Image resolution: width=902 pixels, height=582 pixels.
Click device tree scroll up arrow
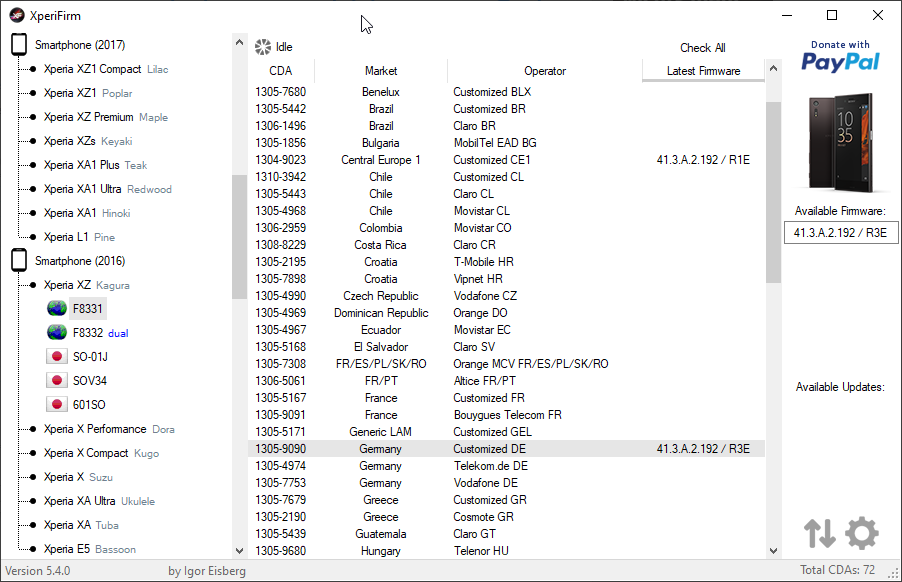point(239,42)
